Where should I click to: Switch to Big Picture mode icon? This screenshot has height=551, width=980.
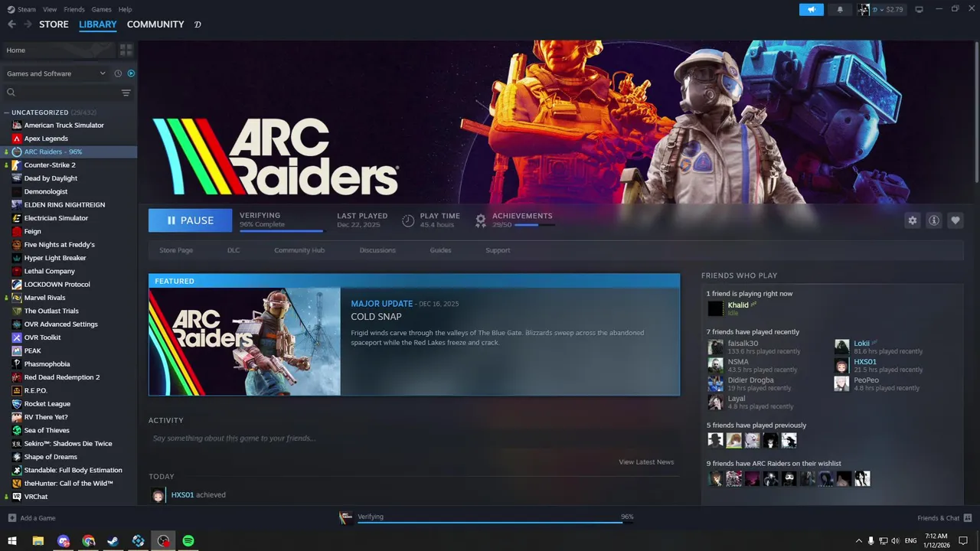[920, 9]
